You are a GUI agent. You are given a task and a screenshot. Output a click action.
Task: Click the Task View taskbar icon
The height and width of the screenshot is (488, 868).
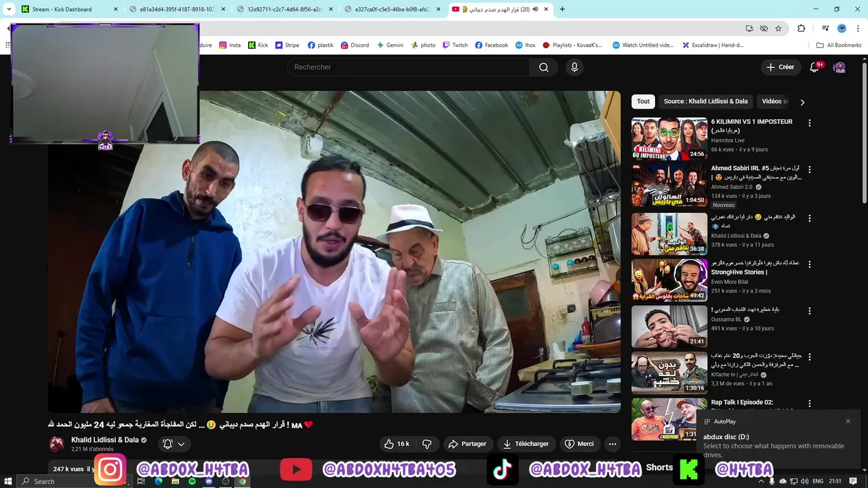pyautogui.click(x=142, y=481)
